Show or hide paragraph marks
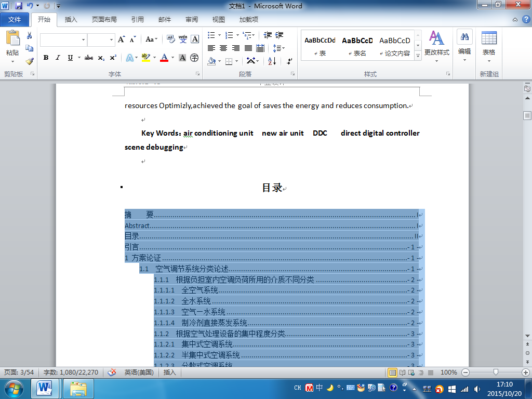532x399 pixels. pyautogui.click(x=289, y=61)
